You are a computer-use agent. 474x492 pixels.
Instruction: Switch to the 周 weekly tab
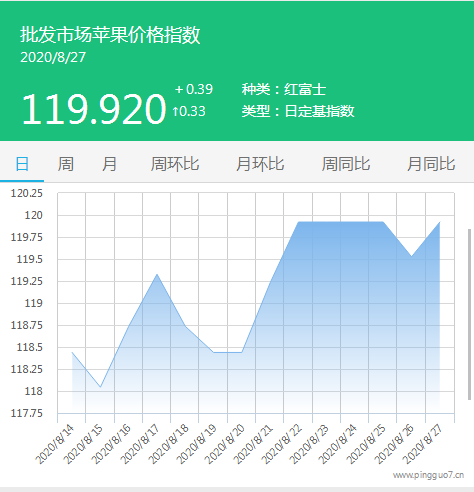coord(66,164)
